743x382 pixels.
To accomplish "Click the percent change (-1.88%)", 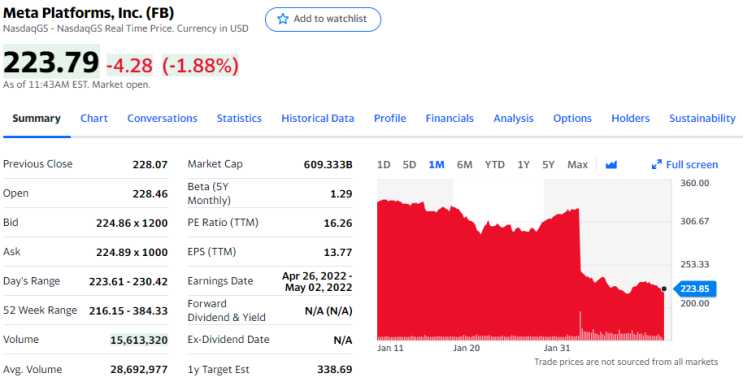I will (x=200, y=65).
